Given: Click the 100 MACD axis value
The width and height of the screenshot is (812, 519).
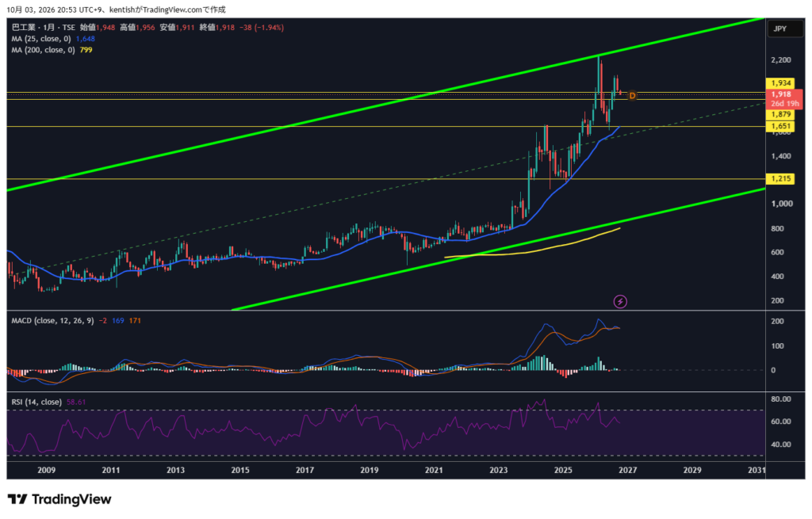Looking at the screenshot, I should 777,346.
